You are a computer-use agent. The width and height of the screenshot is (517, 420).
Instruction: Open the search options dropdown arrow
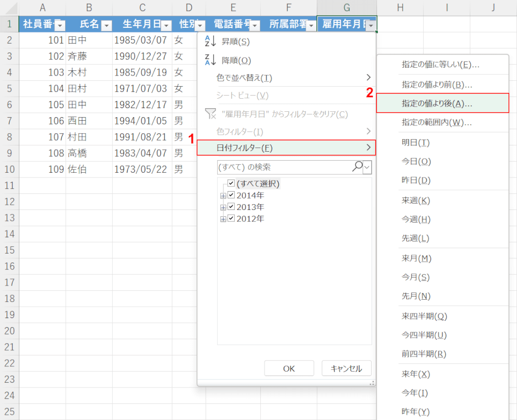[367, 167]
